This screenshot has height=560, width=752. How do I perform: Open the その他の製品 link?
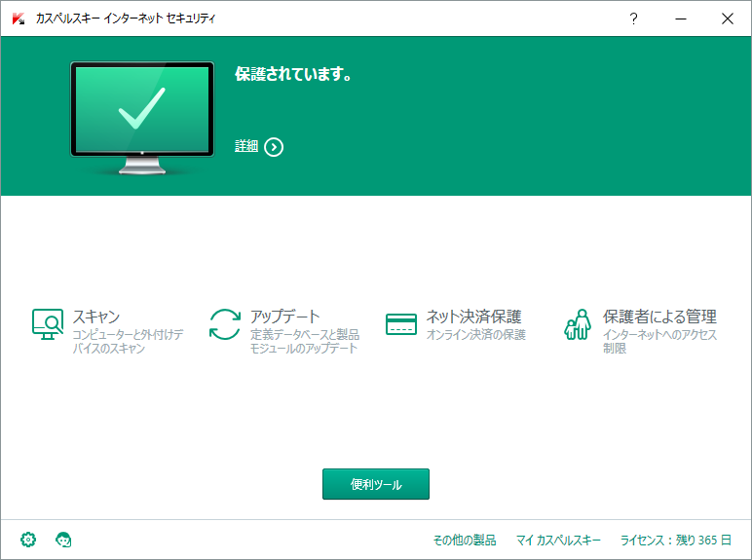(x=465, y=541)
